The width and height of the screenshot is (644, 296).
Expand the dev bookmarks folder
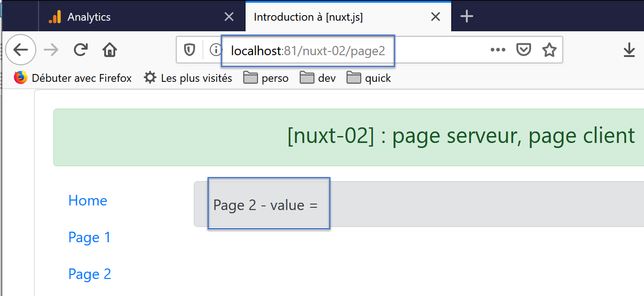pyautogui.click(x=318, y=78)
